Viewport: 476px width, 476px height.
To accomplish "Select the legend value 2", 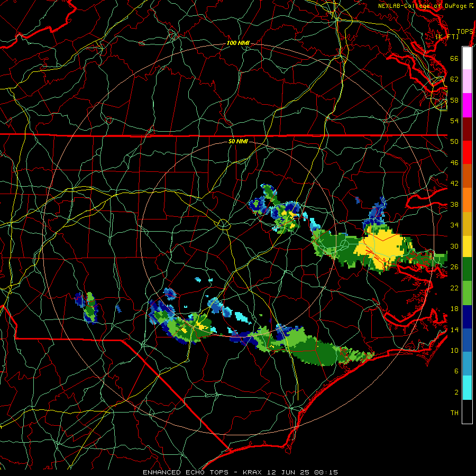I will tap(456, 392).
